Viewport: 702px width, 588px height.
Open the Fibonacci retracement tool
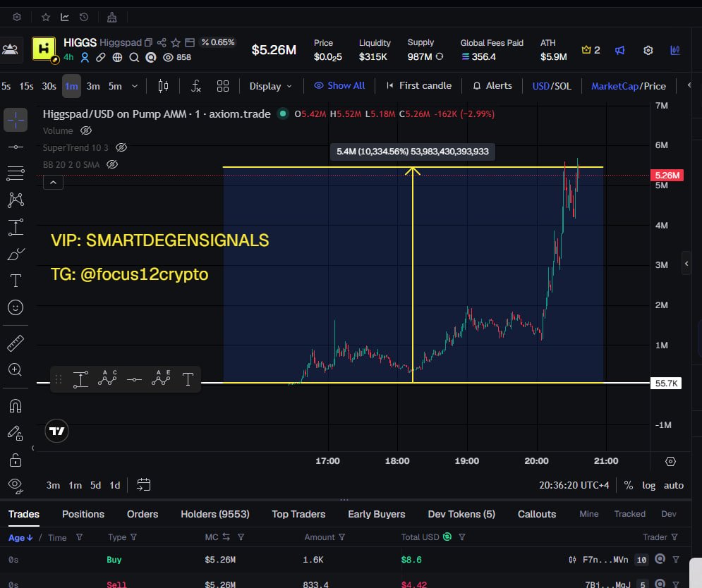[16, 173]
